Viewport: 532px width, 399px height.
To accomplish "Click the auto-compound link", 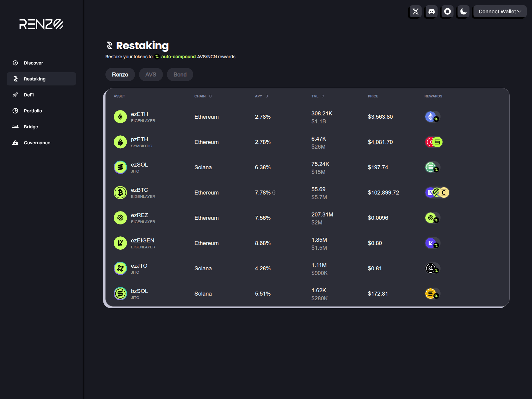I will 178,57.
